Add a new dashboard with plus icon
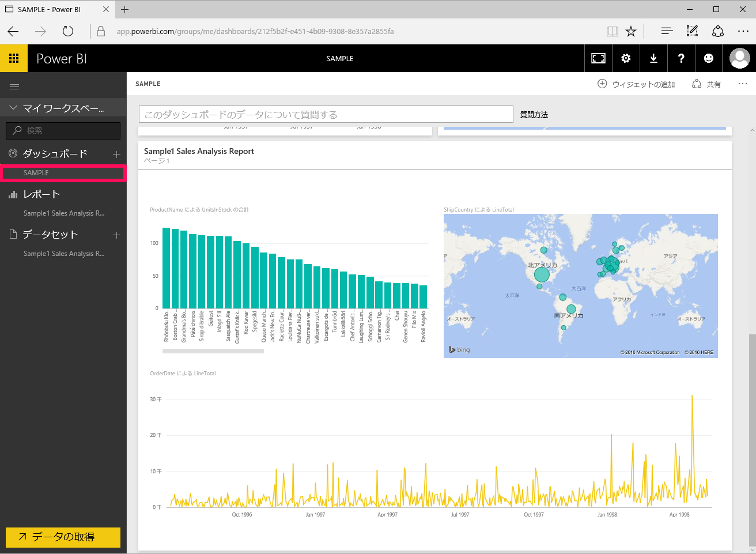The image size is (756, 554). (116, 154)
